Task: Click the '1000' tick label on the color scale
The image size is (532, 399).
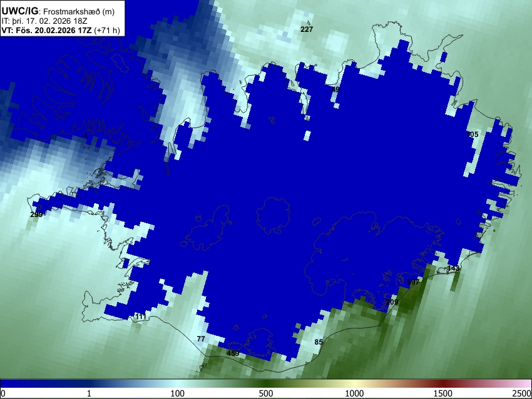Action: click(354, 393)
